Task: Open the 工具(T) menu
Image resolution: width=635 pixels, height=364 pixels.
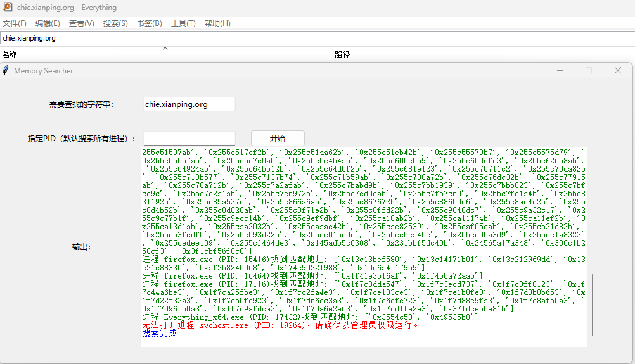Action: (183, 23)
